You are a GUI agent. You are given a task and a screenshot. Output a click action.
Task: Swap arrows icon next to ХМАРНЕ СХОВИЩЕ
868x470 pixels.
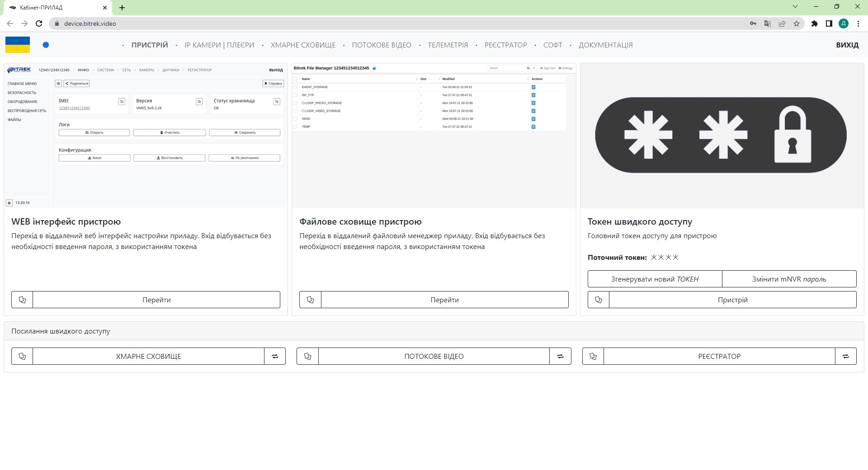(x=275, y=356)
